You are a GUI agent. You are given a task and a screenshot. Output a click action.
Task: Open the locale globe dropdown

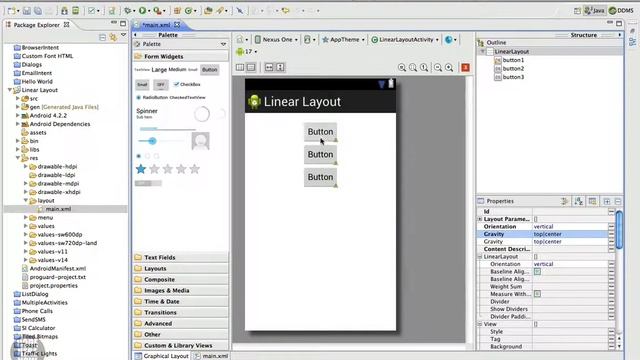pos(451,40)
